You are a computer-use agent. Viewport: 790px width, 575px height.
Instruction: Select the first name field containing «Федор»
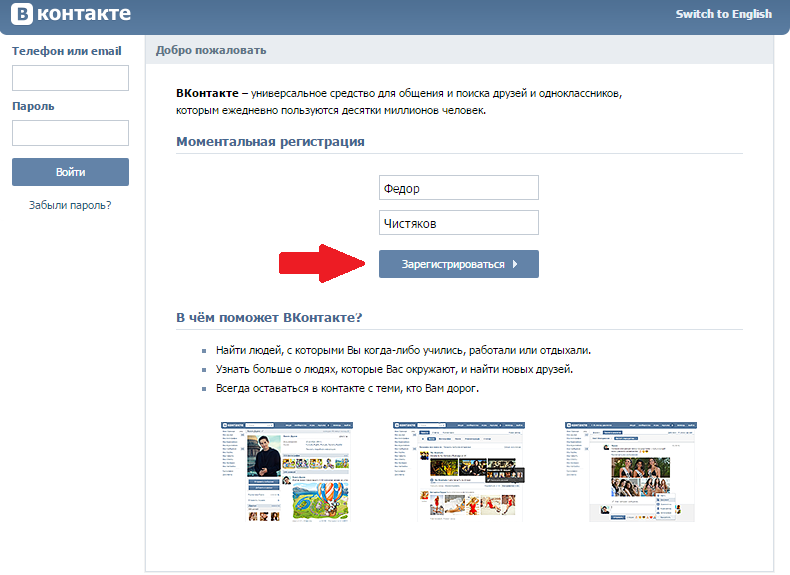[x=458, y=188]
